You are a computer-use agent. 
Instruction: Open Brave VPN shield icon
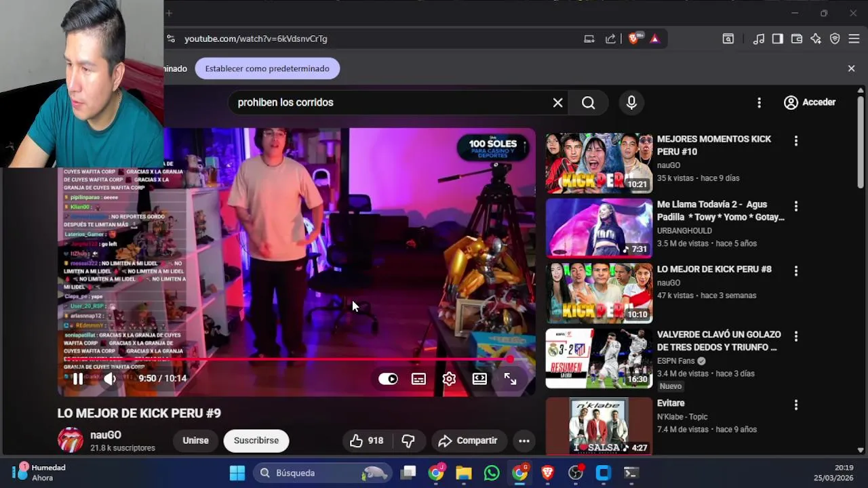click(x=835, y=39)
